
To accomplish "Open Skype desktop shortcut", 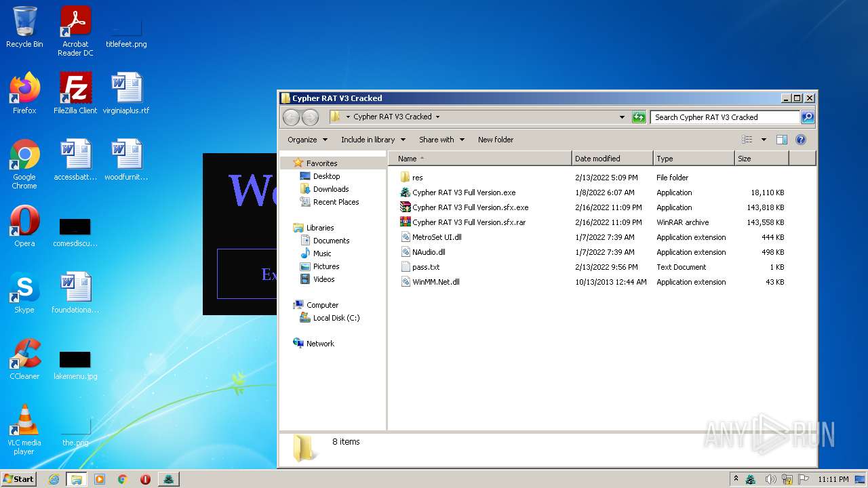I will coord(24,293).
